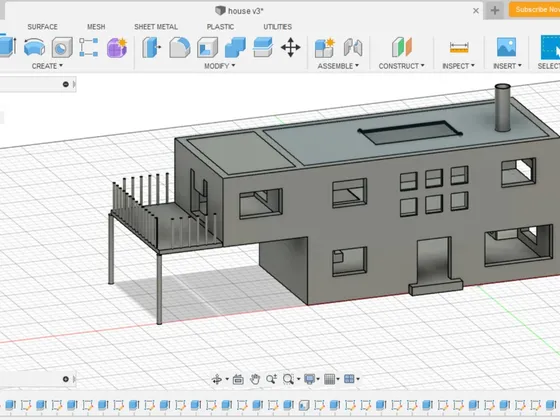Activate the Measure tool
This screenshot has width=560, height=420.
[459, 48]
